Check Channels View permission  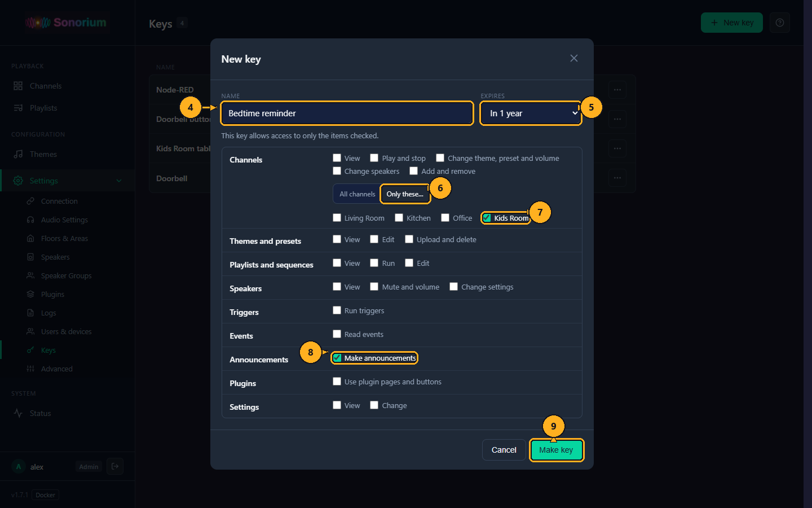pos(337,158)
